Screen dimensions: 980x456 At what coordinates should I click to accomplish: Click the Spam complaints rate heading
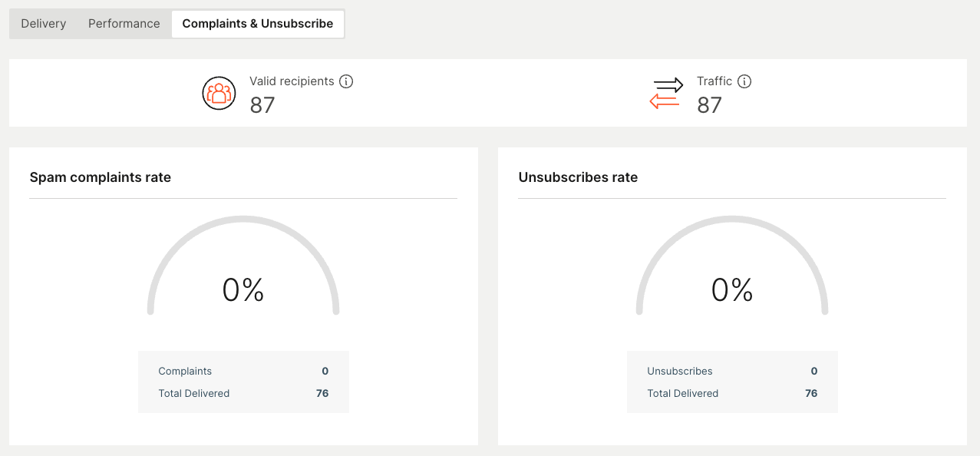point(101,177)
